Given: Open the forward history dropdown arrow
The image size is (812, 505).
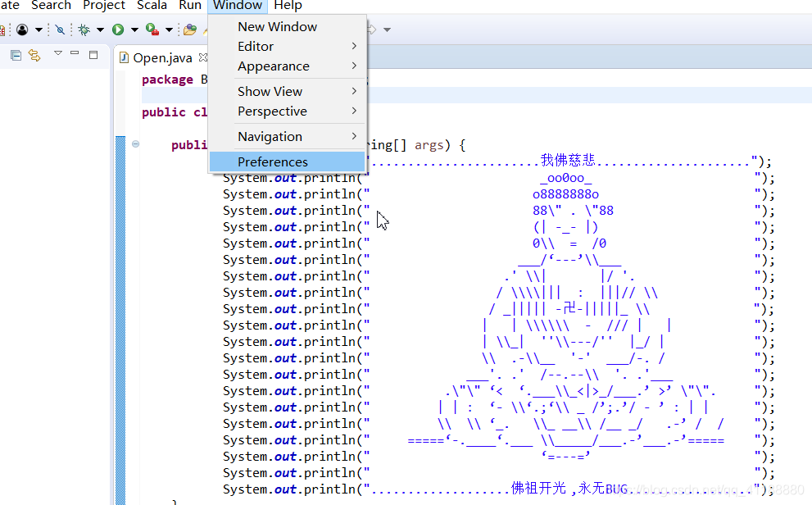Looking at the screenshot, I should click(388, 30).
